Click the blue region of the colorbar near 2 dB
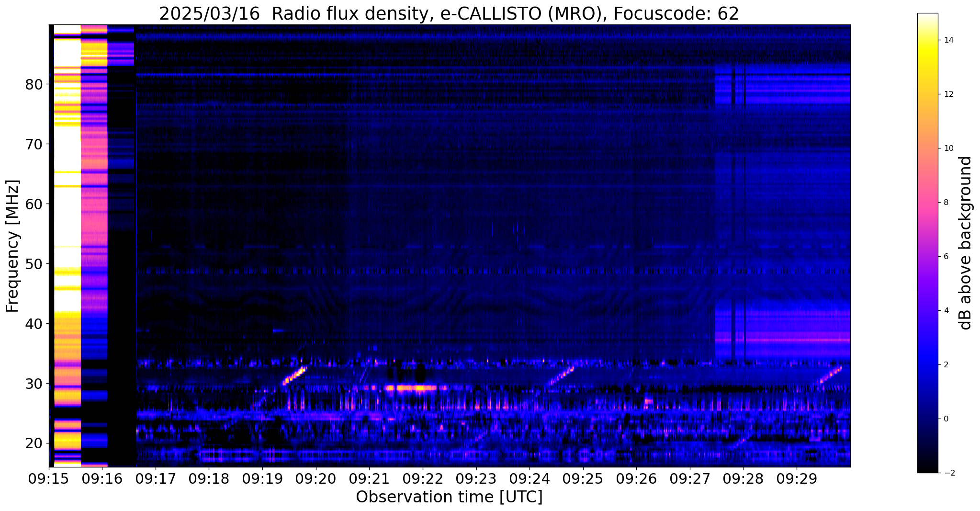The height and width of the screenshot is (511, 980). point(927,365)
